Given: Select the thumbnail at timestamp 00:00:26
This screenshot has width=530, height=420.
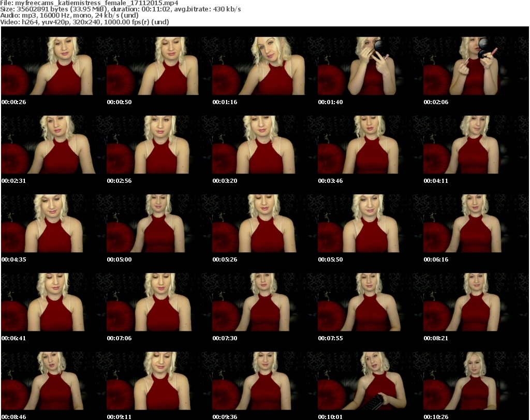Looking at the screenshot, I should coord(54,66).
